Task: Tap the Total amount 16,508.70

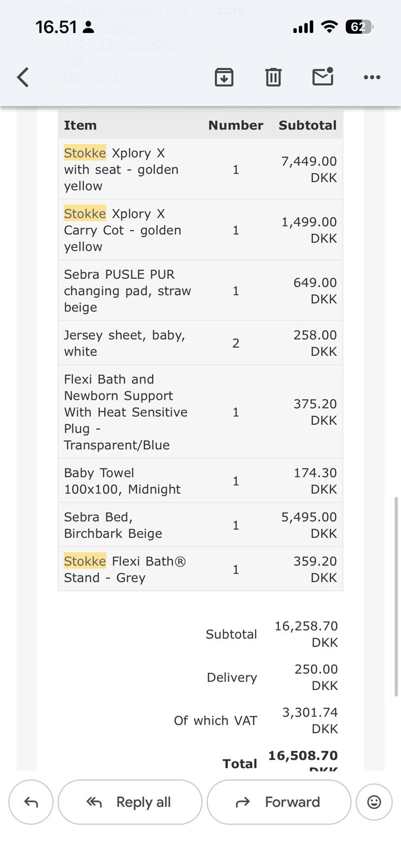Action: [303, 756]
